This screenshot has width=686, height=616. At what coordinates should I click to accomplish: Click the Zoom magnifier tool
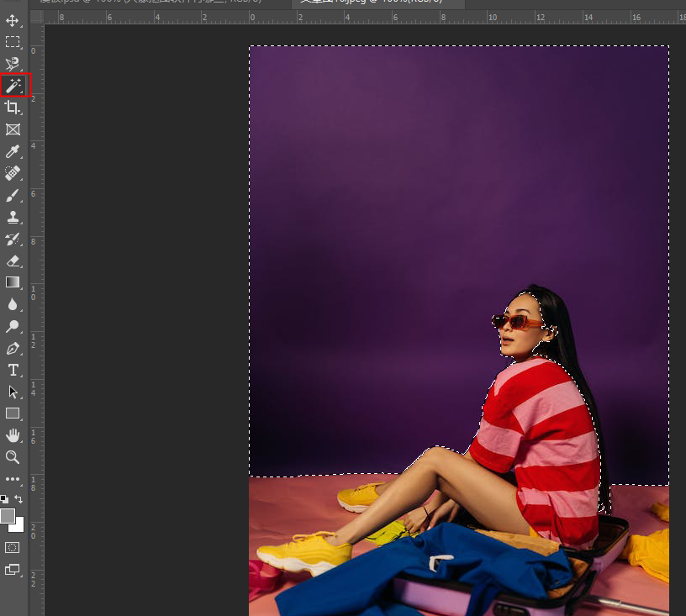[13, 457]
